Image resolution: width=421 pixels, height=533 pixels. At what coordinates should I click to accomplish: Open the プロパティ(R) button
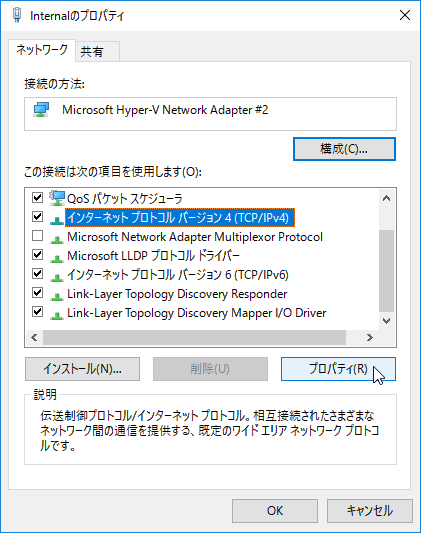coord(338,369)
